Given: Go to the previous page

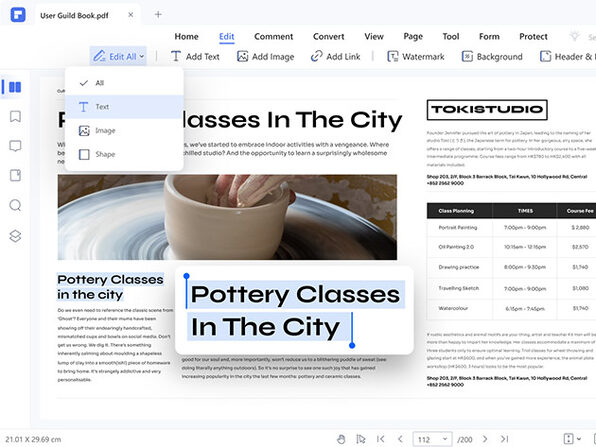Looking at the screenshot, I should tap(400, 439).
